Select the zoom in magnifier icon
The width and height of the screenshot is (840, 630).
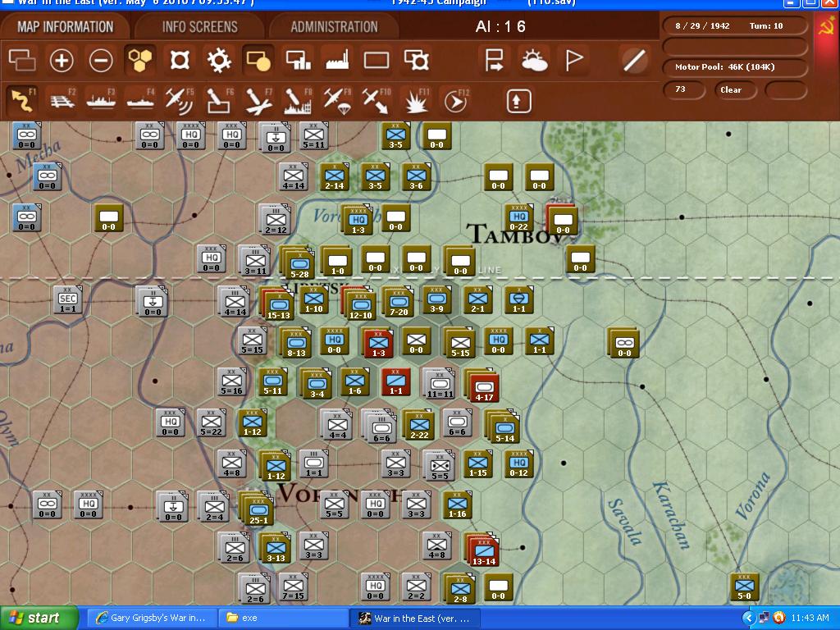(62, 62)
